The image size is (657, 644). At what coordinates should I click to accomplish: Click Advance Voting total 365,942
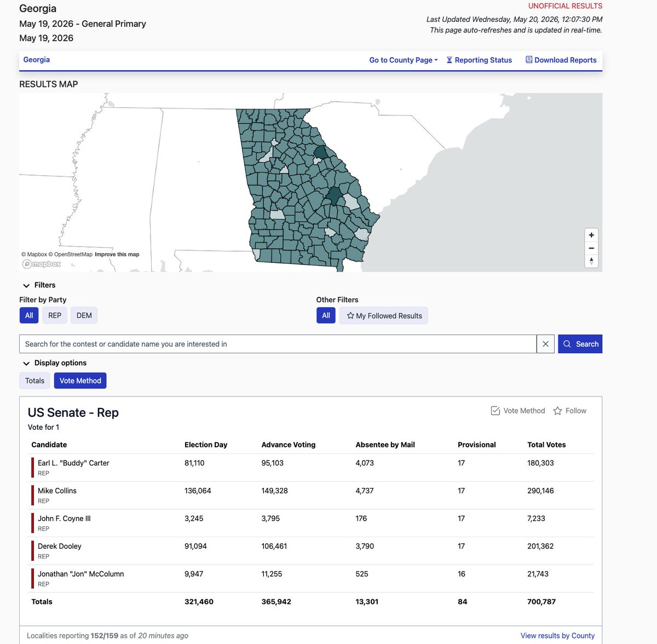click(x=276, y=602)
